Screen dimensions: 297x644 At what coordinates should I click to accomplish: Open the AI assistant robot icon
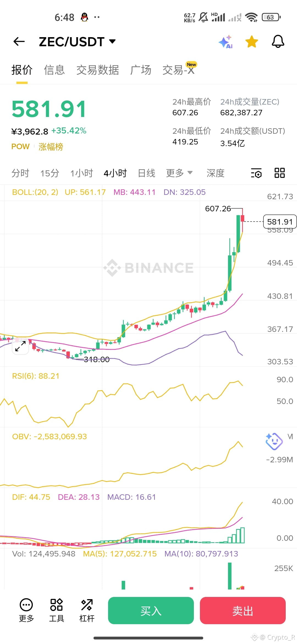click(x=274, y=441)
